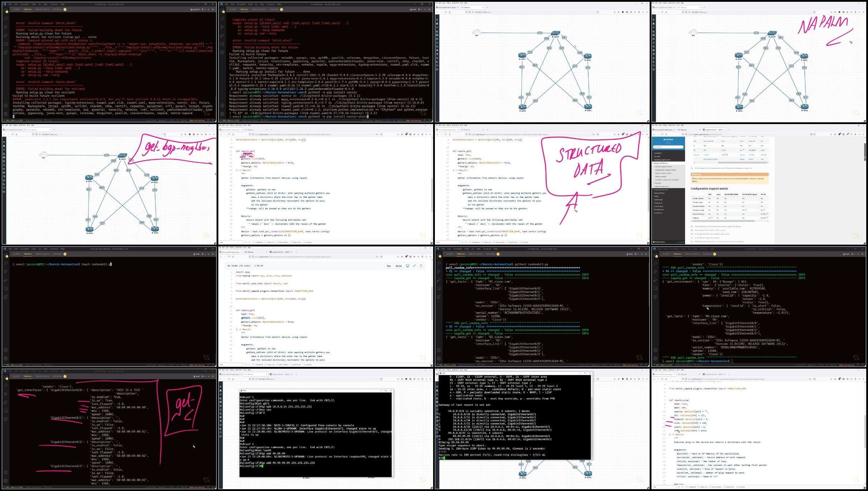The width and height of the screenshot is (868, 491).
Task: Open Firefox toolbar overflow chevron on NAPALM docs page
Action: (x=860, y=134)
